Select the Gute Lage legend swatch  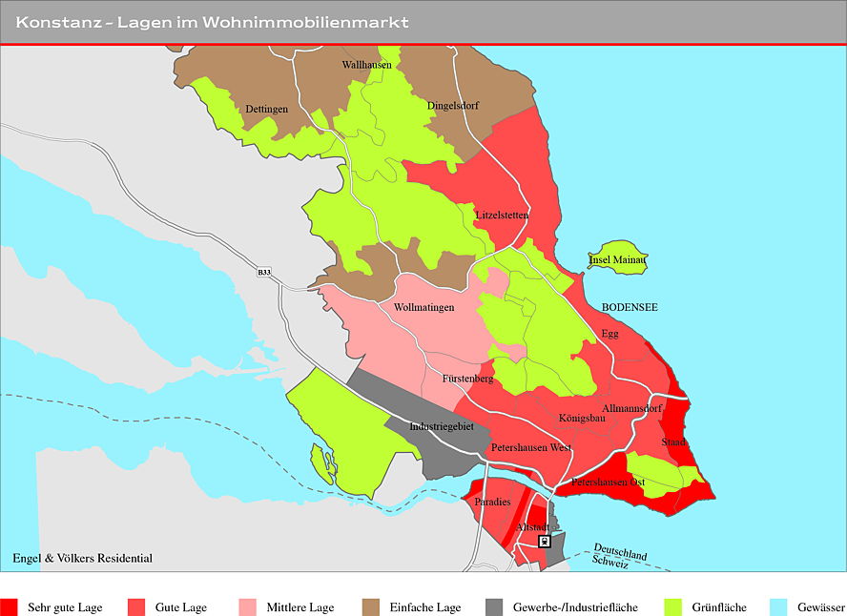coord(136,606)
